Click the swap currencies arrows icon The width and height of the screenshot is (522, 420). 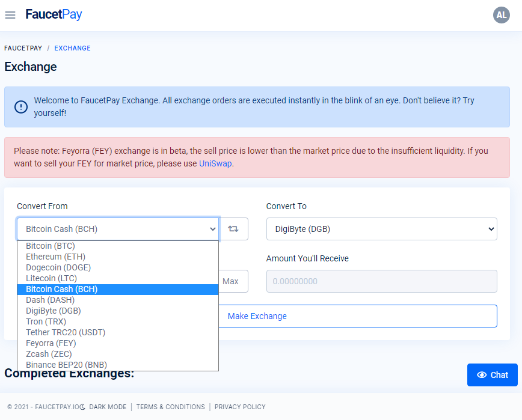[233, 229]
